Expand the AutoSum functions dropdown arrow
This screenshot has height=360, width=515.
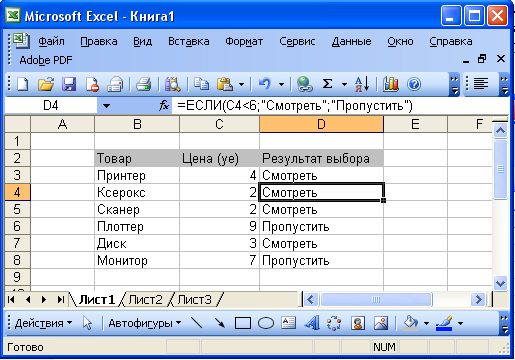[x=344, y=85]
